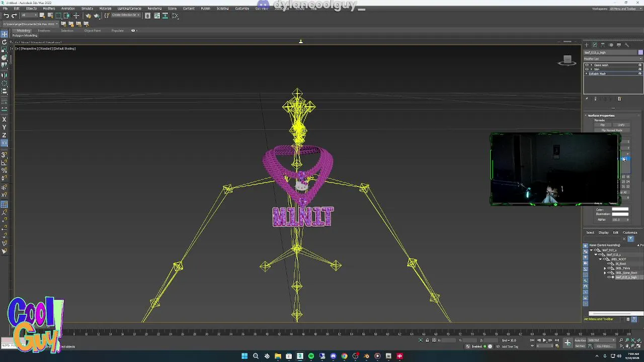Open the Animation menu
The height and width of the screenshot is (362, 644).
tap(68, 9)
